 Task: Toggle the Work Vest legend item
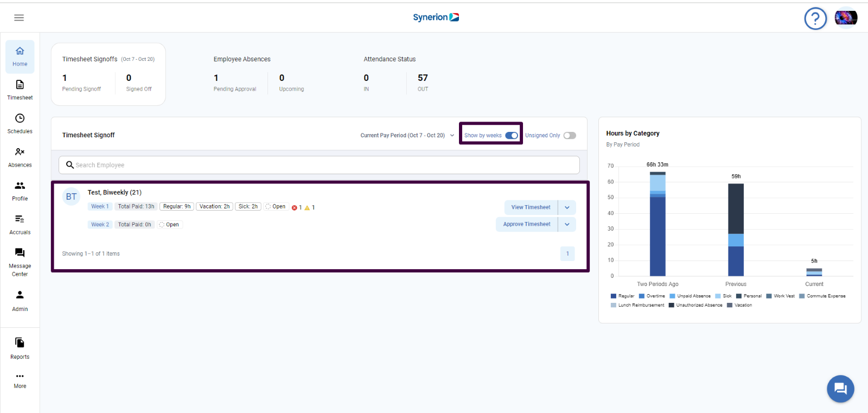[x=780, y=296]
